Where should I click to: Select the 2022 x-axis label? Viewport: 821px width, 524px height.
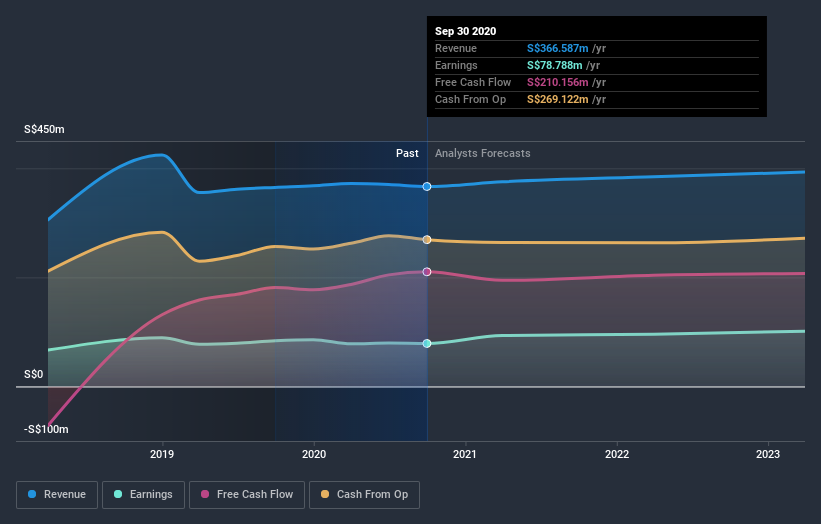pos(617,454)
